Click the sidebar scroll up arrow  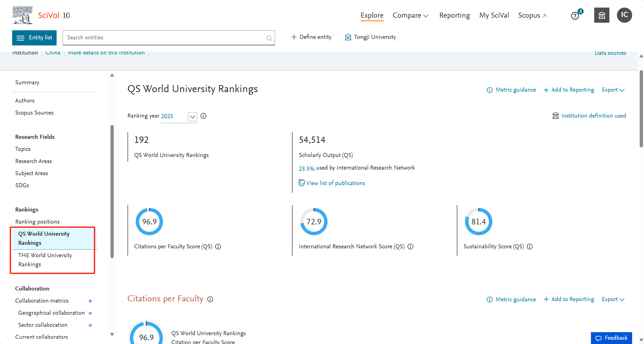click(x=112, y=75)
